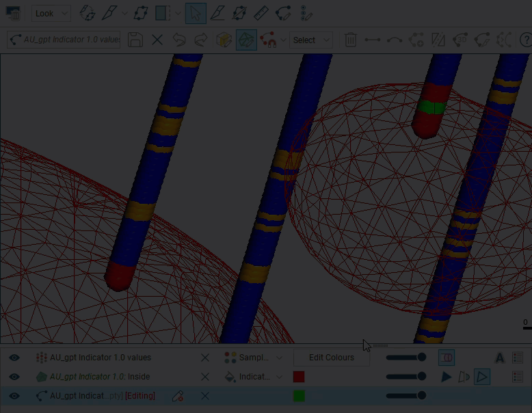Open the Select dropdown in editing toolbar
532x413 pixels.
(310, 40)
